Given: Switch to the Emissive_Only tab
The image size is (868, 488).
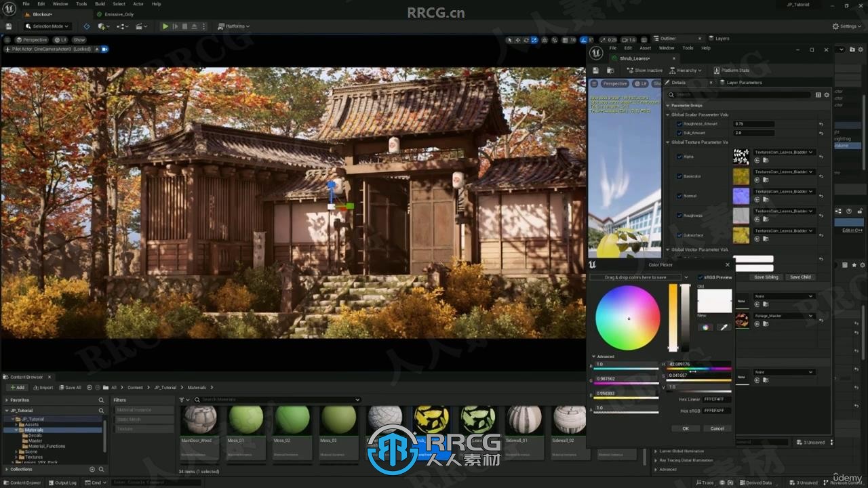Looking at the screenshot, I should click(x=118, y=14).
